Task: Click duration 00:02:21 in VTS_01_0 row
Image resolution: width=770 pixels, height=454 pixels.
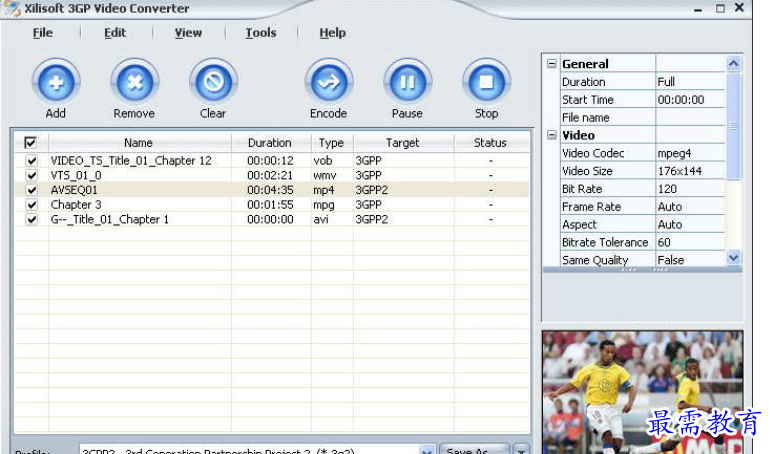Action: [x=271, y=175]
